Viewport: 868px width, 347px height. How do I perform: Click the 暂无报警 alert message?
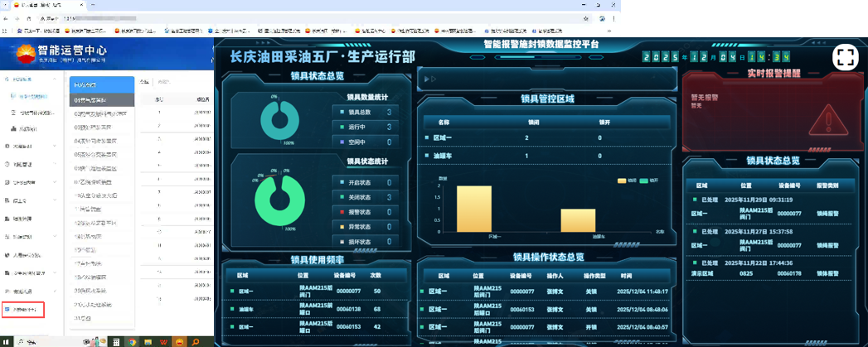pos(704,98)
